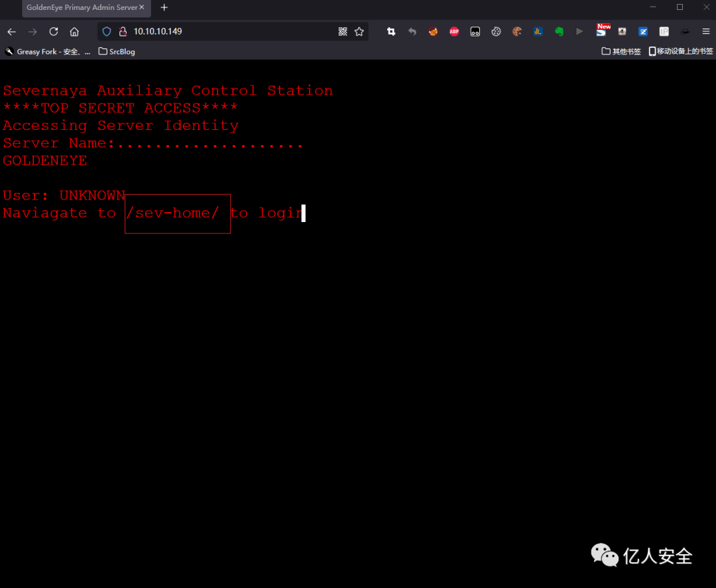Click the undo arrow extension icon
The width and height of the screenshot is (716, 588).
coord(412,32)
